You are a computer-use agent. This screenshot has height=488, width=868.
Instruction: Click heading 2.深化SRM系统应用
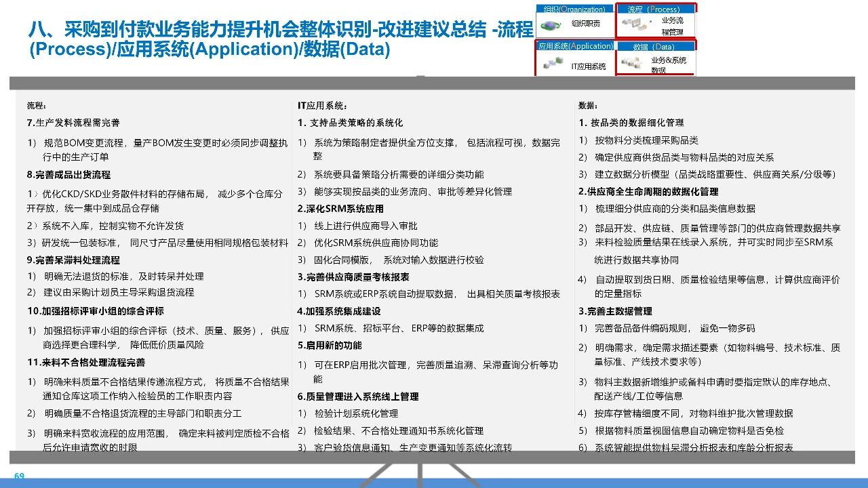point(340,209)
